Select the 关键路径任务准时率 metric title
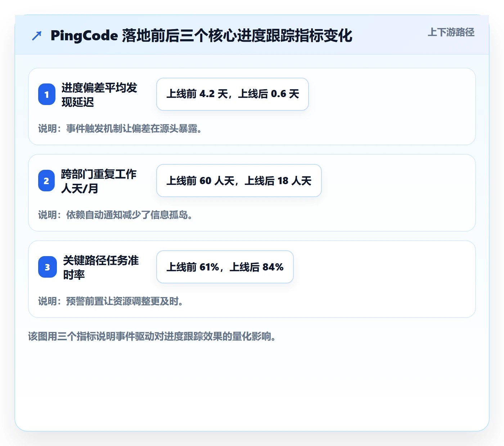Image resolution: width=504 pixels, height=446 pixels. pyautogui.click(x=101, y=267)
